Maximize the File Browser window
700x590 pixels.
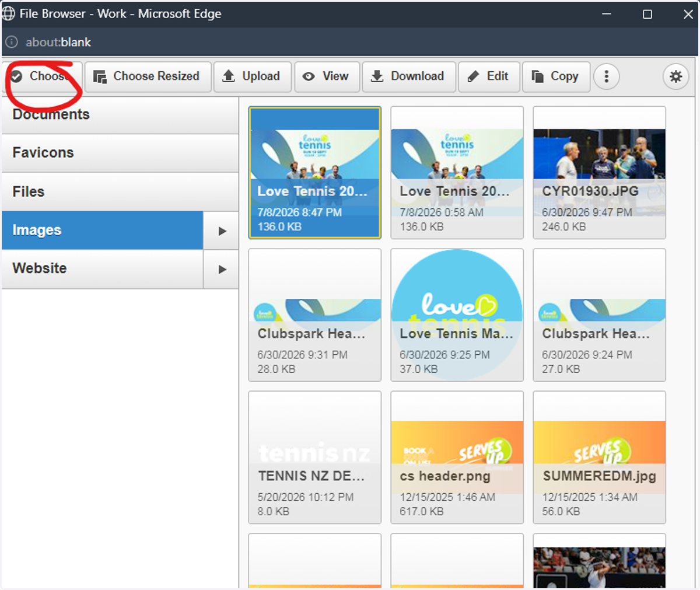(647, 14)
